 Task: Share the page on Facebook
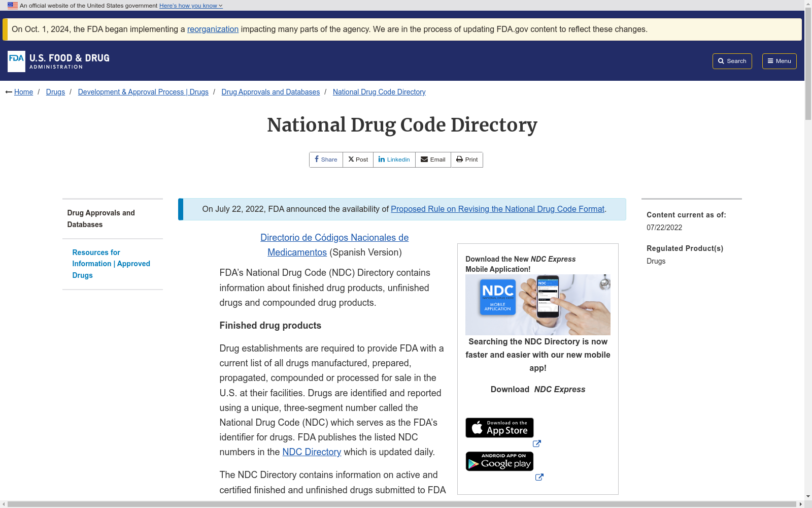(x=326, y=160)
